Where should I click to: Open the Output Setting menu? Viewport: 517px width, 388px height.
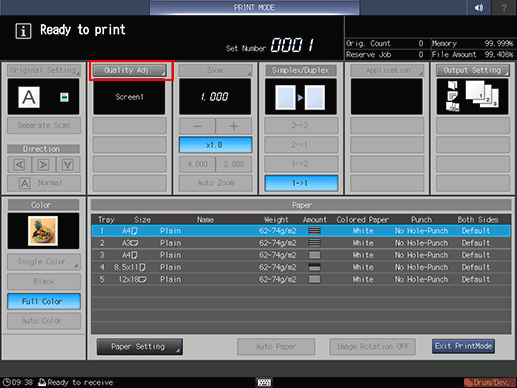point(473,70)
